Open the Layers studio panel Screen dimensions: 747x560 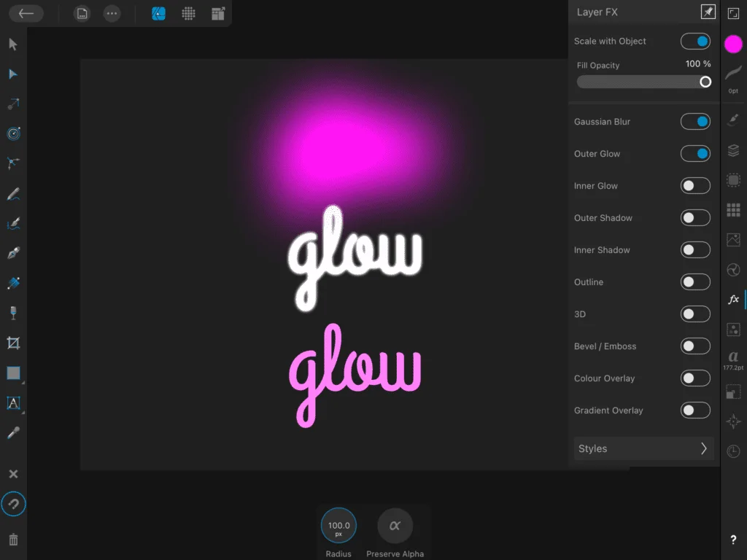pos(733,151)
